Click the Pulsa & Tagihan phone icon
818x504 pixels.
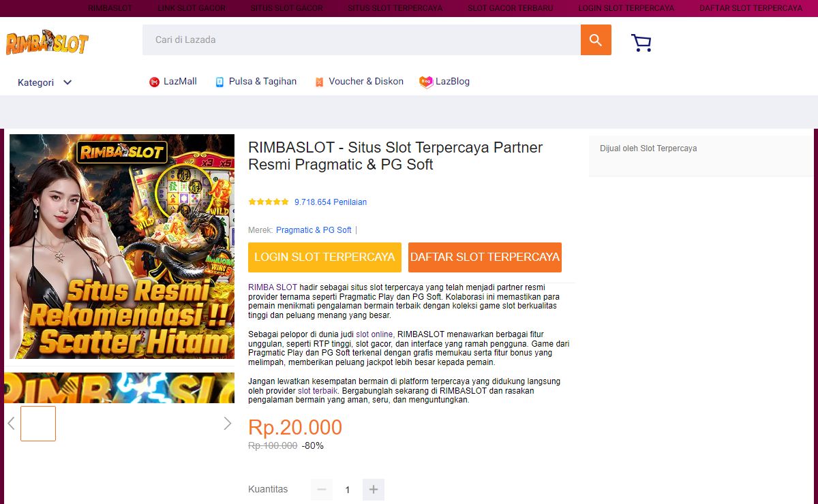pyautogui.click(x=219, y=82)
